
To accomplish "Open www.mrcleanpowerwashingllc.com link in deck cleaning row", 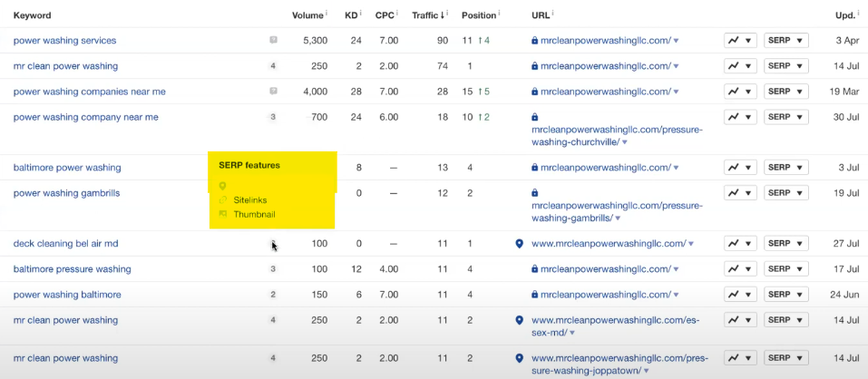I will pyautogui.click(x=609, y=243).
